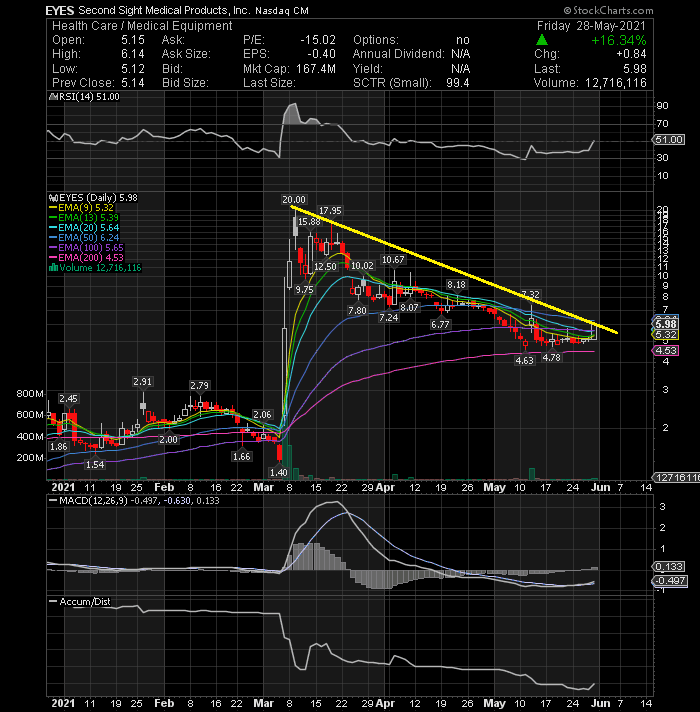Screen dimensions: 700x712
Task: Select the Mkt Cap value 167.4M
Action: click(316, 69)
